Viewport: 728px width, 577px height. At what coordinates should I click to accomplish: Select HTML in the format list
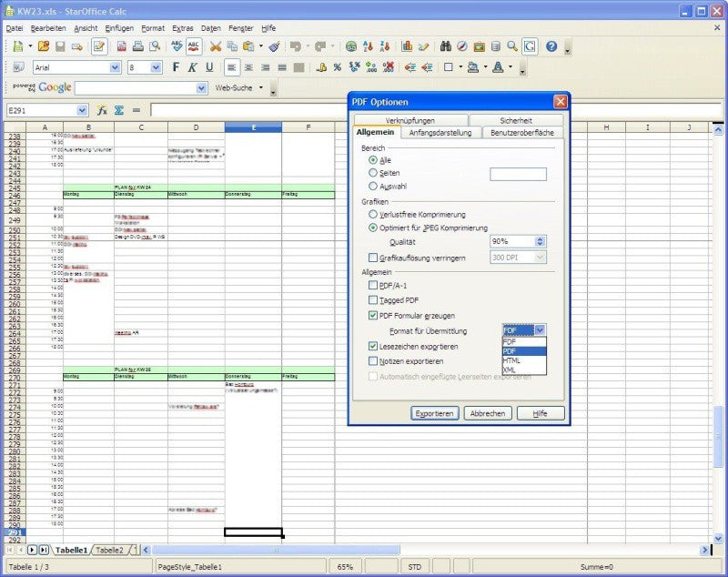click(524, 360)
